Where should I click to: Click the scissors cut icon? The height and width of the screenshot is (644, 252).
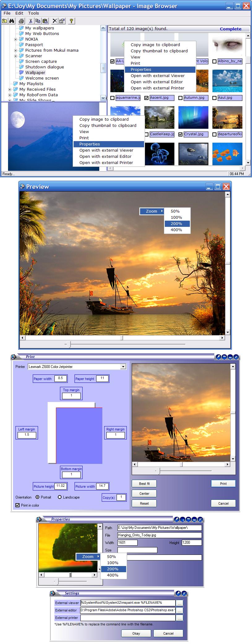(x=31, y=21)
